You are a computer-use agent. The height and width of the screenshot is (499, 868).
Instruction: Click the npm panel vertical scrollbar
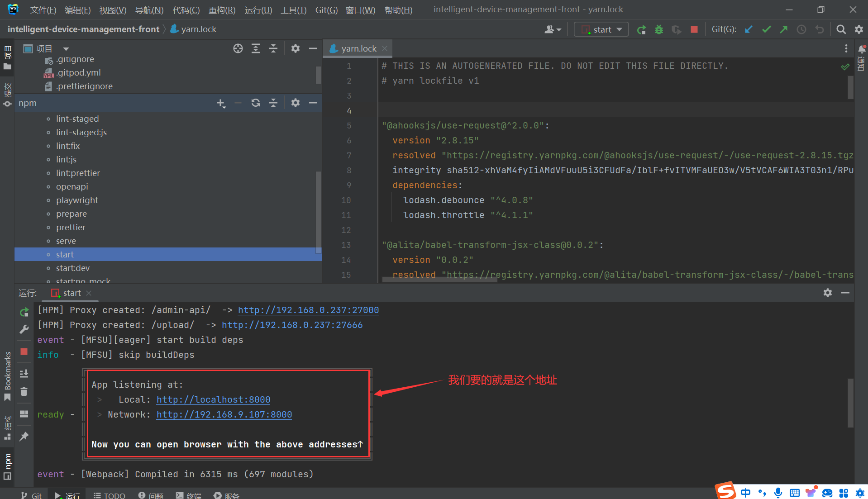318,213
